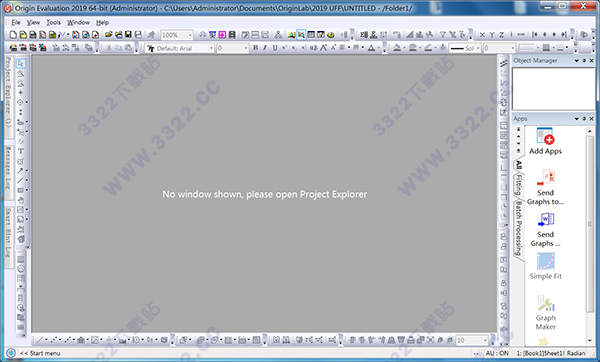Open the View menu
This screenshot has height=362, width=600.
pos(33,22)
